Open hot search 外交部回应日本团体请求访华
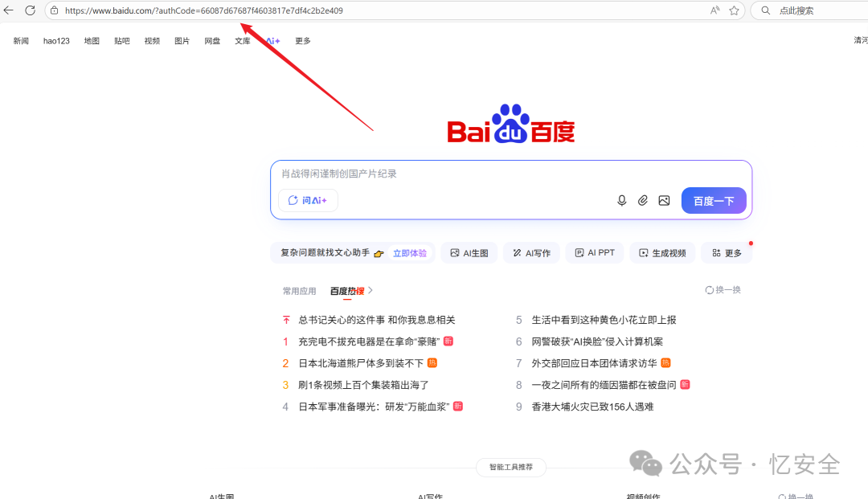The height and width of the screenshot is (499, 868). pos(594,363)
